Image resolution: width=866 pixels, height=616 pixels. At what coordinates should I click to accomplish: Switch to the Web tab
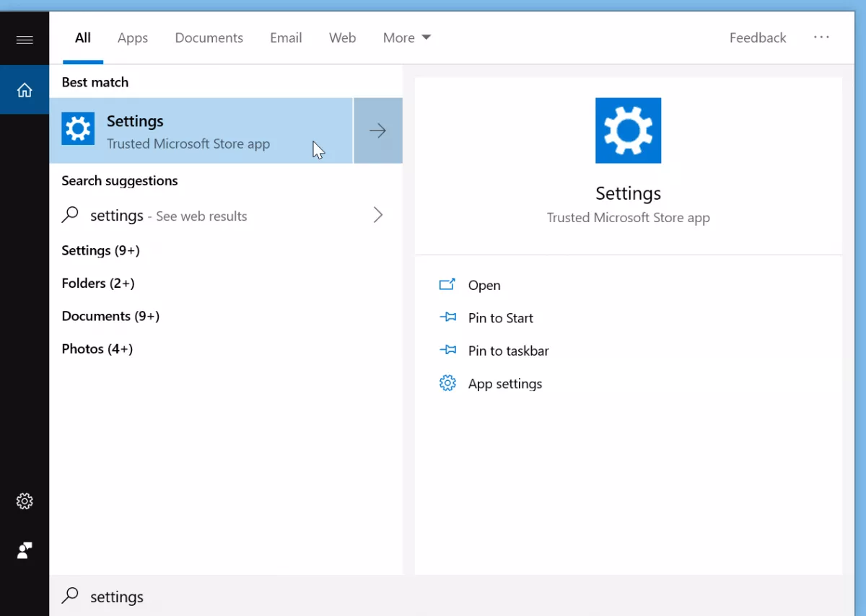point(343,38)
